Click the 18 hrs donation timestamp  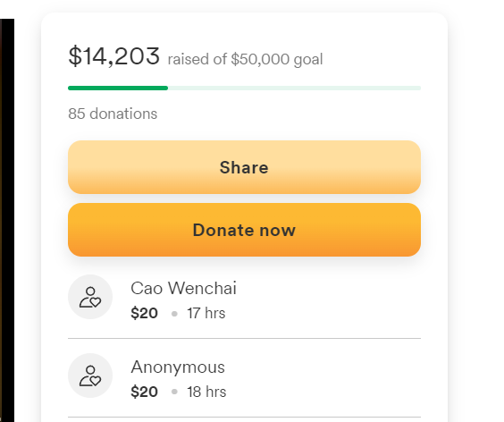tap(206, 392)
